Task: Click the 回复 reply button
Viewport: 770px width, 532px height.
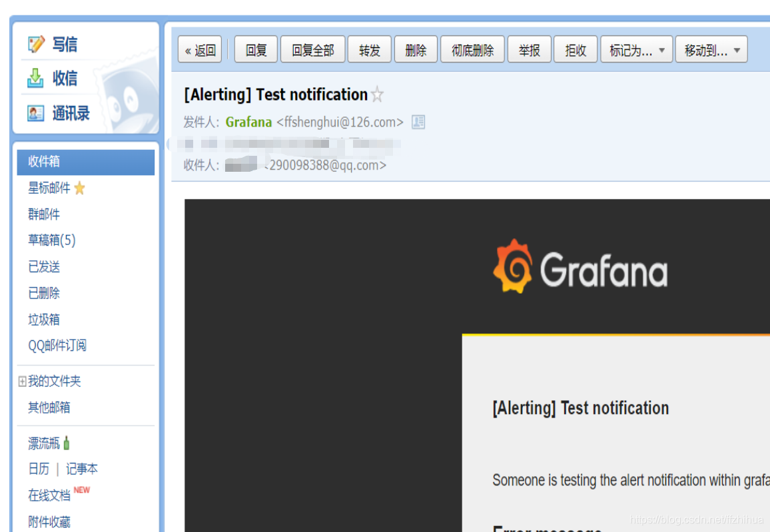Action: click(x=256, y=49)
